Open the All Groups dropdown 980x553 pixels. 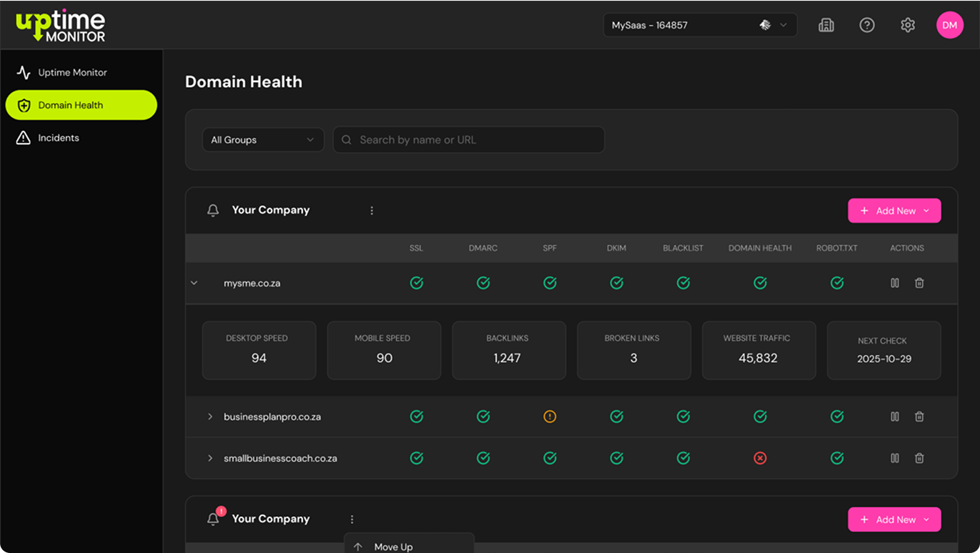click(x=263, y=140)
